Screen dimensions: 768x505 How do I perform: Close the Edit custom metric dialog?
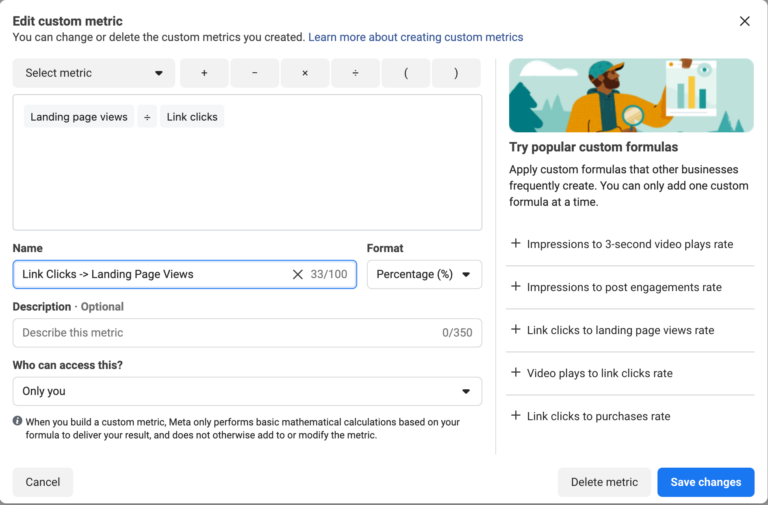click(x=744, y=21)
